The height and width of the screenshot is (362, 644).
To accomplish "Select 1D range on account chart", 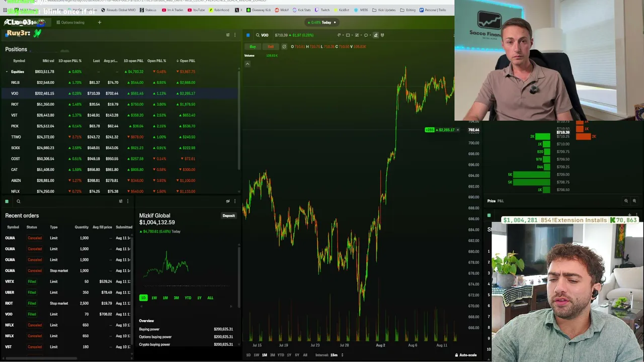I will tap(143, 298).
